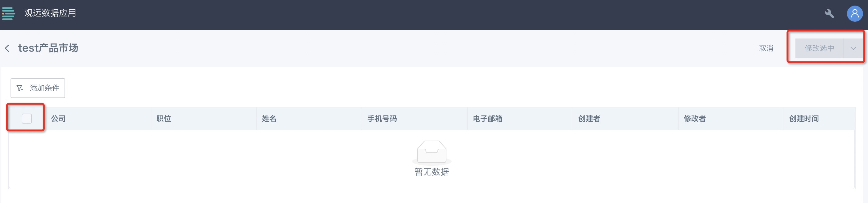Go back using the left arrow
This screenshot has width=868, height=203.
tap(7, 48)
